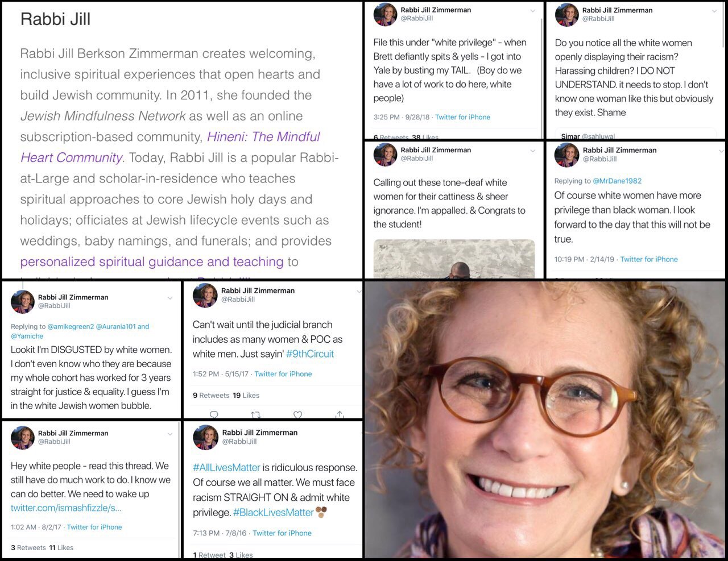This screenshot has width=728, height=561.
Task: Open profile avatar on the "Lookit I'm DISGUSTED" tweet
Action: (x=23, y=302)
